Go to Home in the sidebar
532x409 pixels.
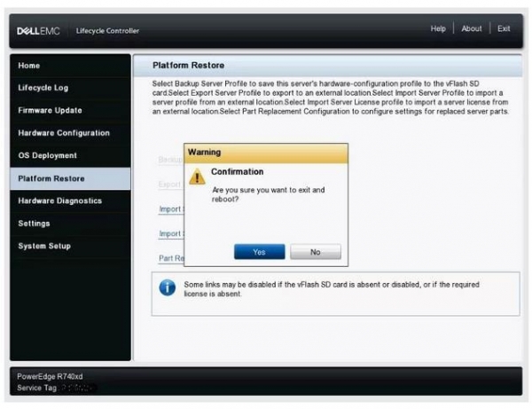point(70,66)
